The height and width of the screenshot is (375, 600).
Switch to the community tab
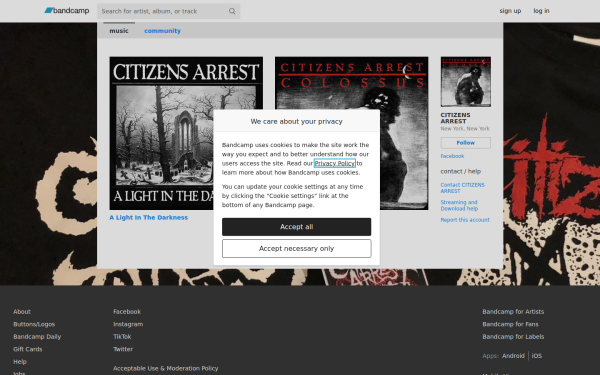coord(162,31)
